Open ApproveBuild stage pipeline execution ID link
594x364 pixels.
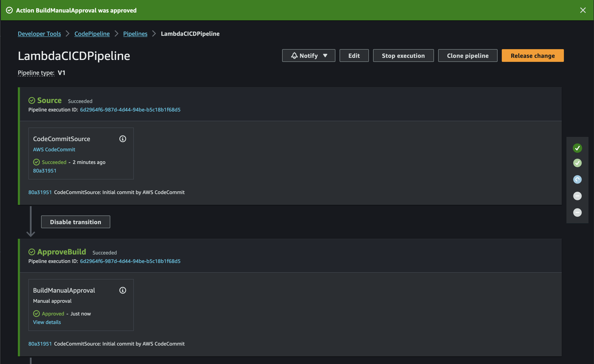coord(130,261)
